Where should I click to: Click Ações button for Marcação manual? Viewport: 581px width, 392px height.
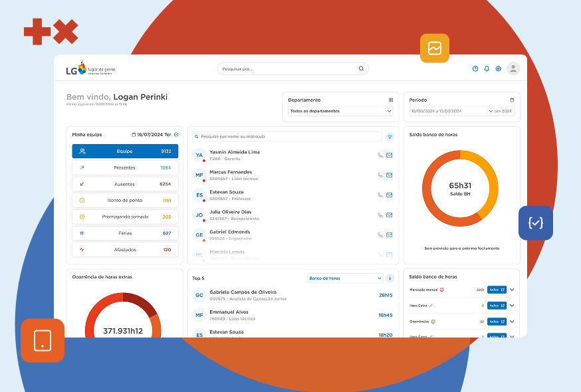point(497,290)
